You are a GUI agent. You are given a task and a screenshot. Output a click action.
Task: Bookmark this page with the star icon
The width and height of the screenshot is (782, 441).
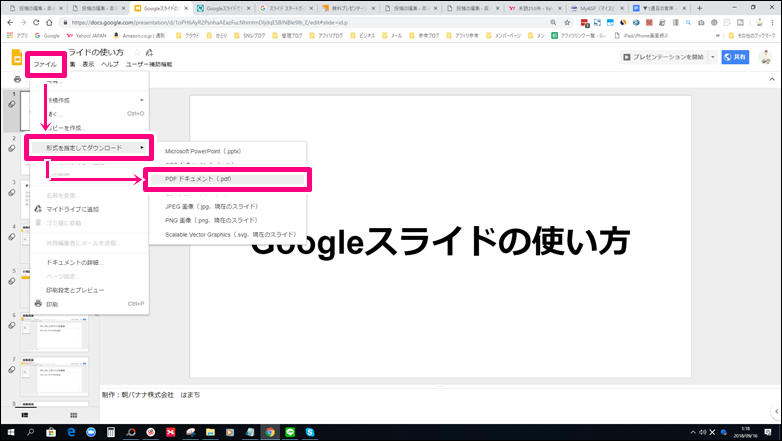(x=567, y=22)
